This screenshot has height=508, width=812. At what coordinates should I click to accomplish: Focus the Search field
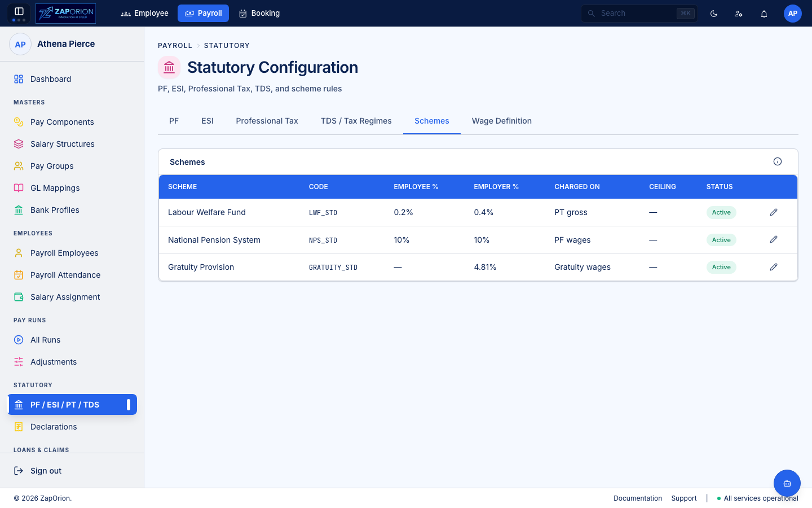pos(639,13)
